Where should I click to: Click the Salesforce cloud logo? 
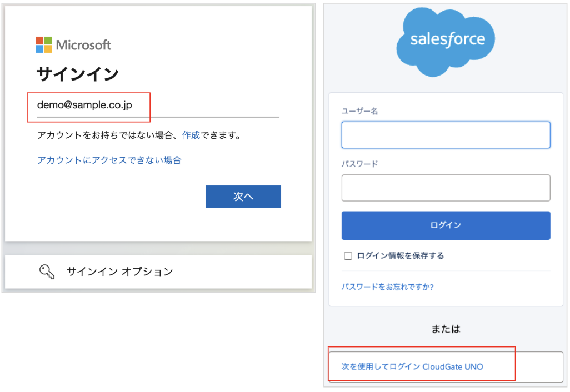(x=446, y=42)
